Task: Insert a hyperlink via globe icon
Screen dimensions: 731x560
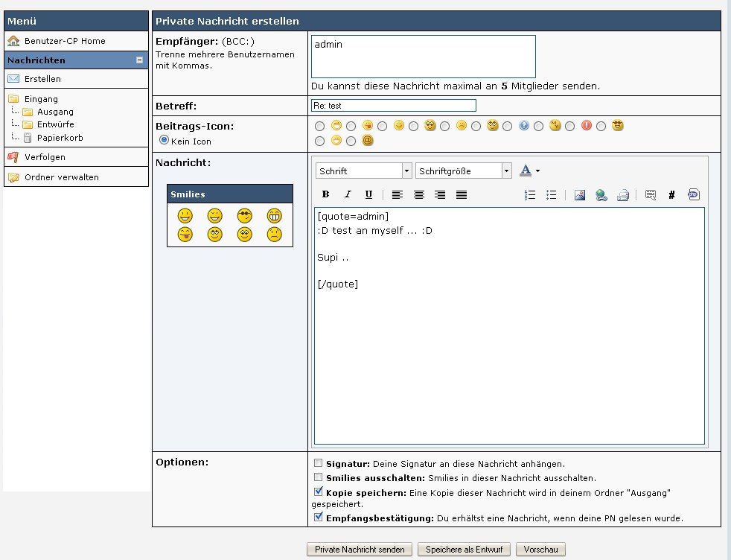Action: [x=601, y=195]
